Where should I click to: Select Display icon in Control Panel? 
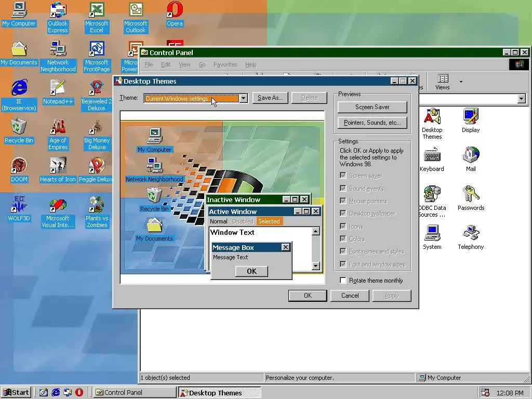pos(471,121)
